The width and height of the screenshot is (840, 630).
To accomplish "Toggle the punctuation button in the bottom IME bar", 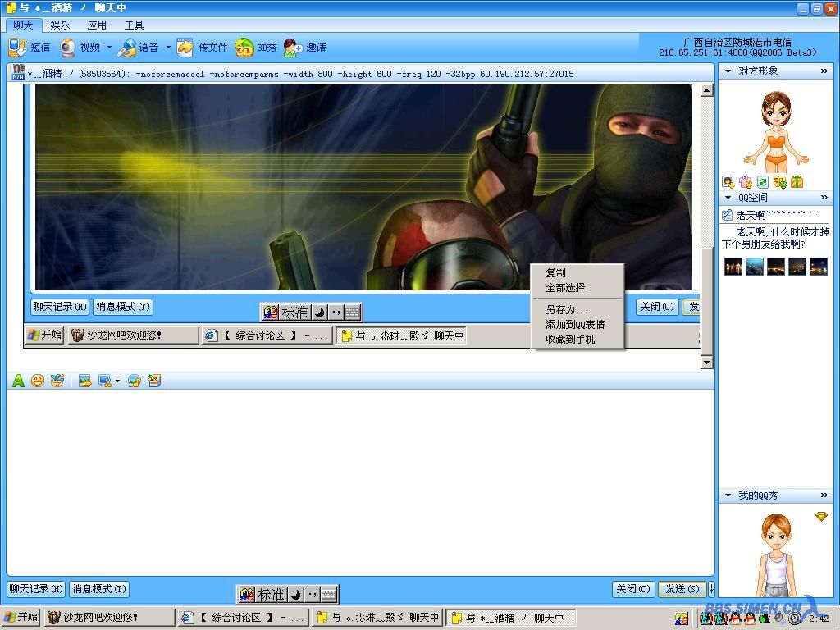I will [313, 594].
